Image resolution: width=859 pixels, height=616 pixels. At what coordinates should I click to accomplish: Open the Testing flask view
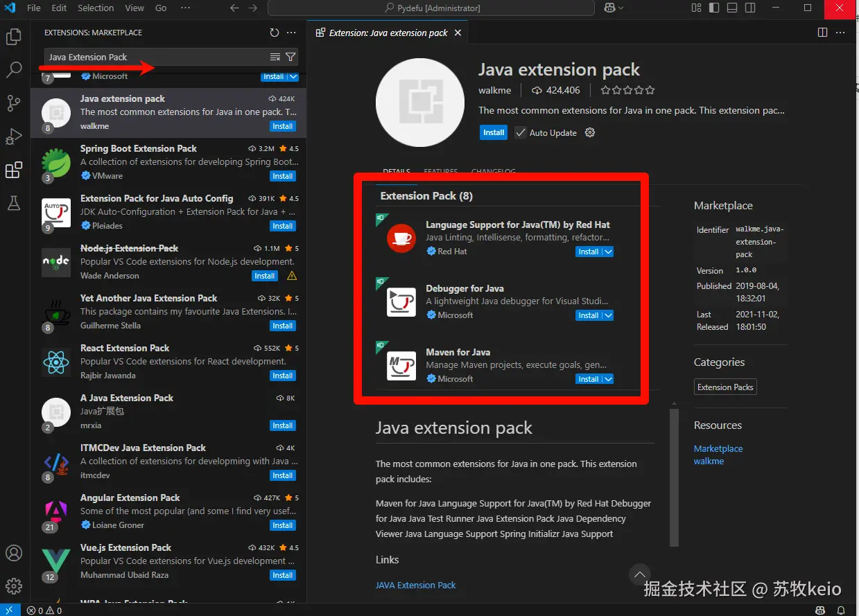coord(14,203)
